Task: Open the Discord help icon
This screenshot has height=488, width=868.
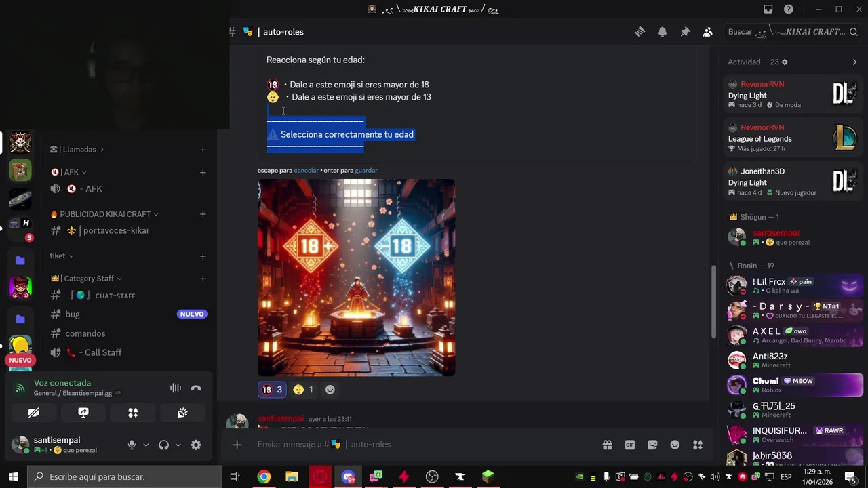Action: point(789,9)
